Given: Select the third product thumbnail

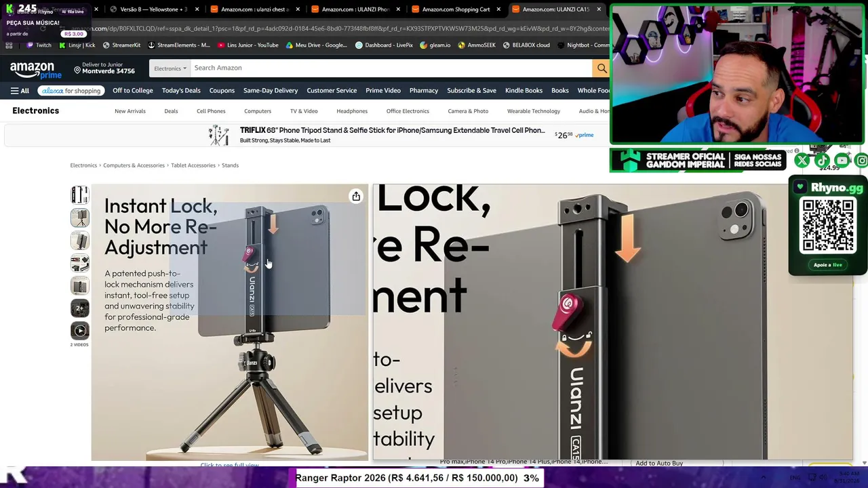Looking at the screenshot, I should coord(80,241).
